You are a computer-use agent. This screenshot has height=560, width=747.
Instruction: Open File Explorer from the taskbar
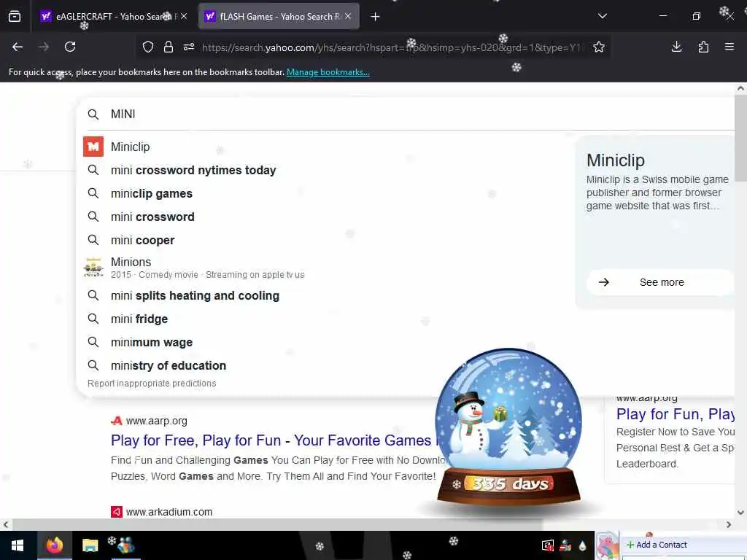90,545
